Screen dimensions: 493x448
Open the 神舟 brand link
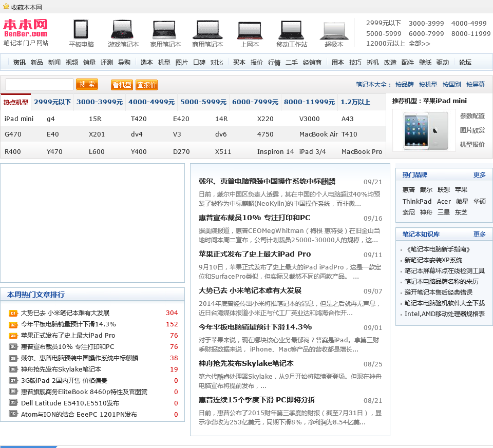pos(426,212)
